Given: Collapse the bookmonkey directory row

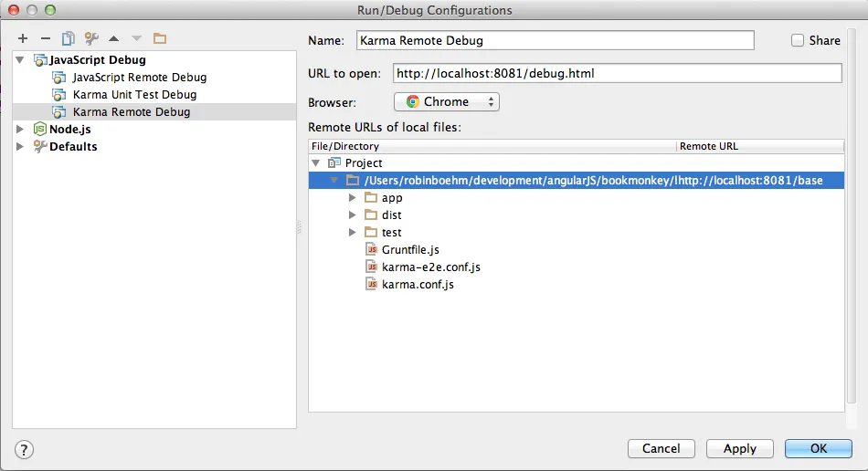Looking at the screenshot, I should coord(333,180).
